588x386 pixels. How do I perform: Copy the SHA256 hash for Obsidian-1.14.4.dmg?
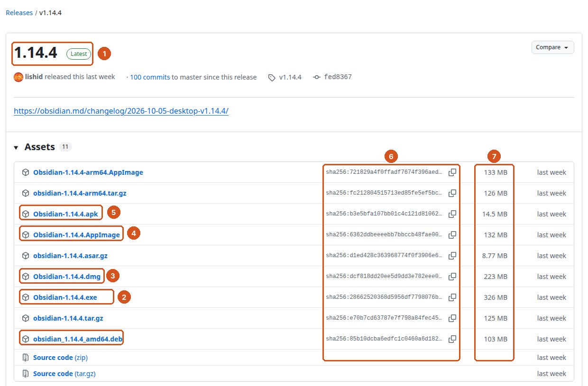(452, 277)
